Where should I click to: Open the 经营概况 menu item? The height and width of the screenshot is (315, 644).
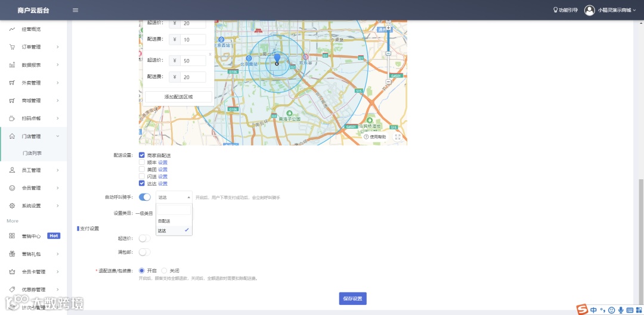click(31, 29)
